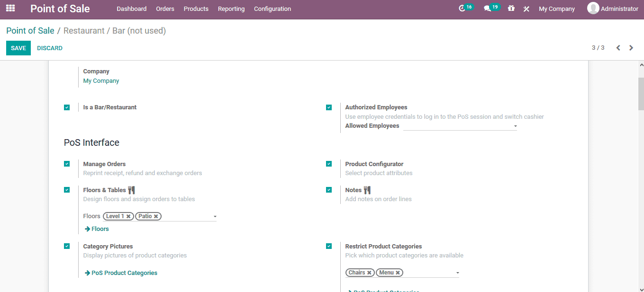Open the apps grid menu
This screenshot has width=644, height=292.
click(x=10, y=8)
